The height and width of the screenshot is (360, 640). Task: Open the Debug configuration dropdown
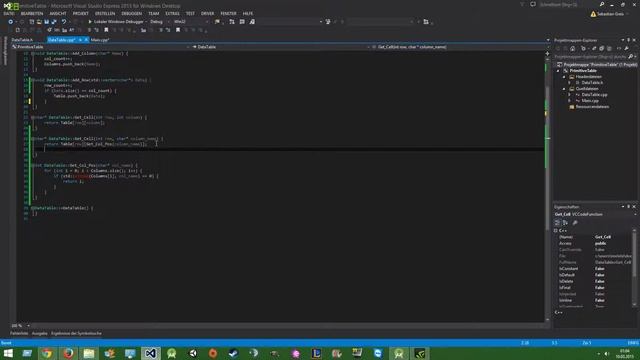click(x=158, y=22)
